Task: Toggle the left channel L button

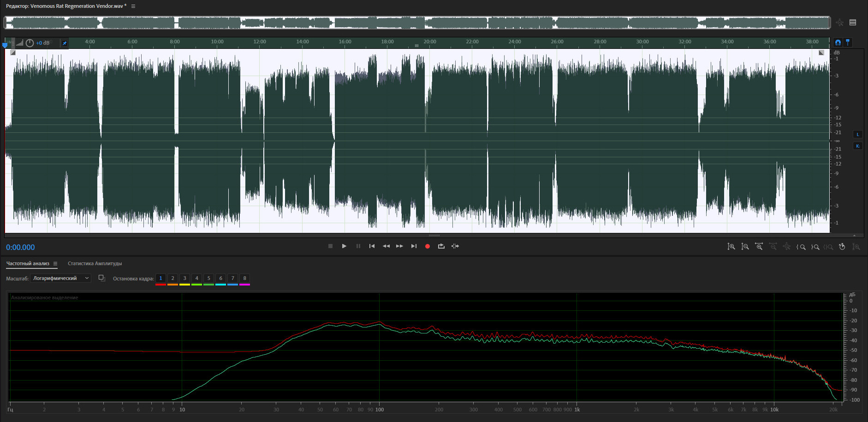Action: (x=858, y=135)
